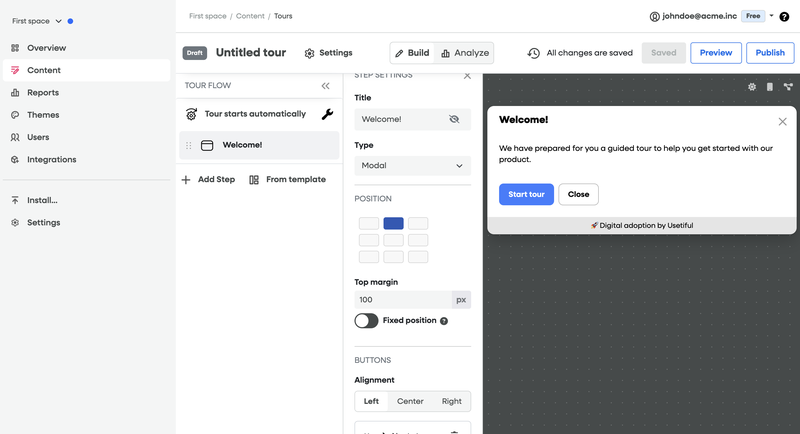Set button alignment to Right

[x=452, y=401]
